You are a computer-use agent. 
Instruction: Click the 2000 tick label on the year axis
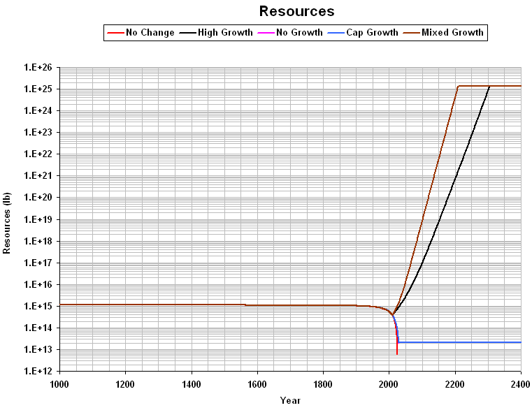[x=389, y=383]
